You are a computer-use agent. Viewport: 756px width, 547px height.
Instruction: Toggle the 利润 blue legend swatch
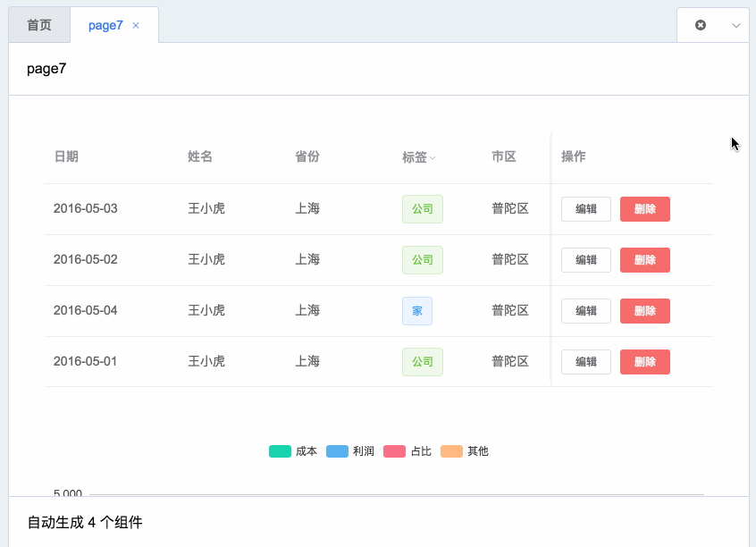coord(337,451)
